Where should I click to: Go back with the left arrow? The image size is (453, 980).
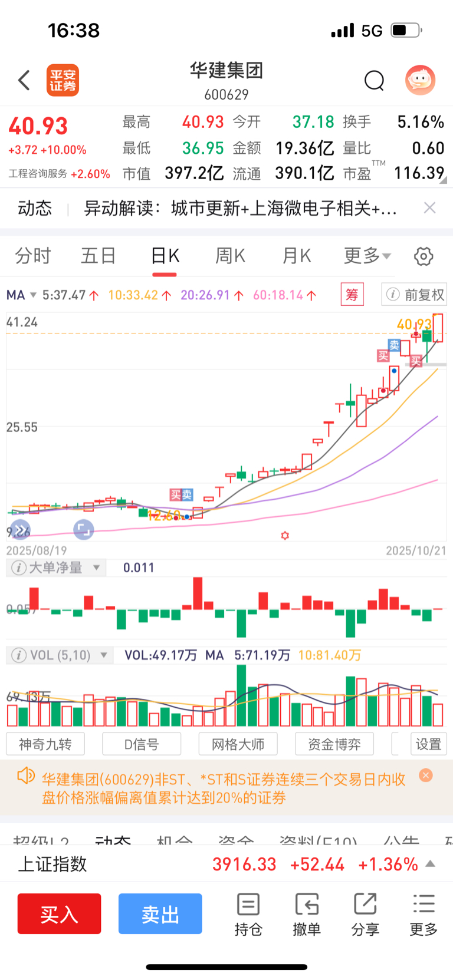[24, 80]
